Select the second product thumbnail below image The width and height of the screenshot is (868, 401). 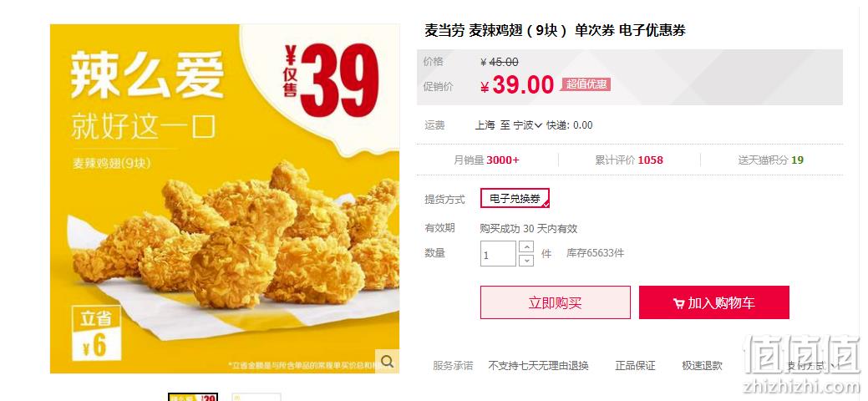256,397
